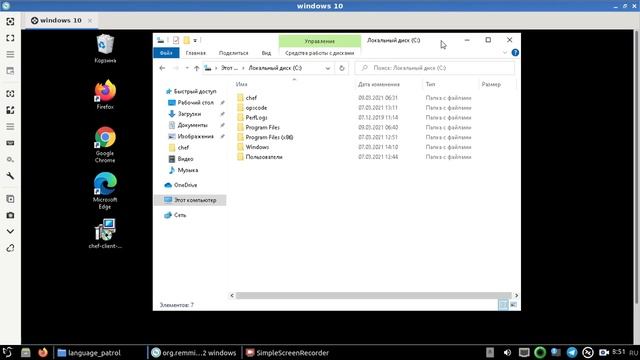Screen dimensions: 640x360
Task: Select Быстрый доступ in navigation pane
Action: 191,91
